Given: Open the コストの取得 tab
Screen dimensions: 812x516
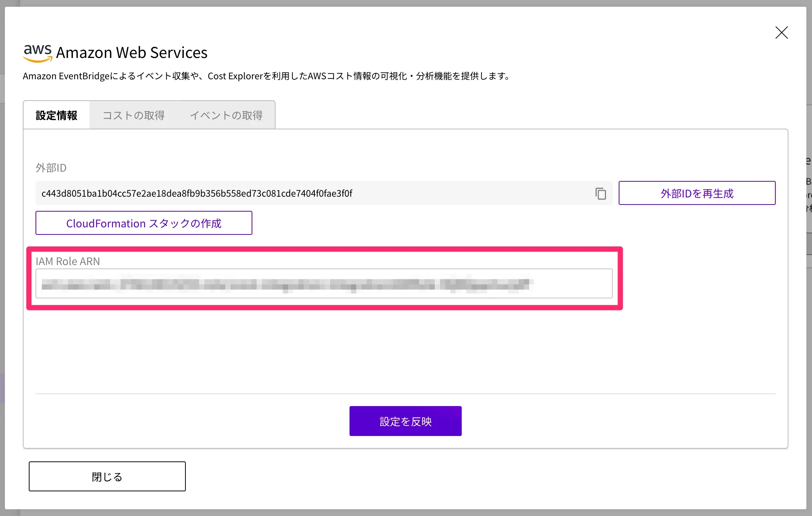Looking at the screenshot, I should point(133,115).
